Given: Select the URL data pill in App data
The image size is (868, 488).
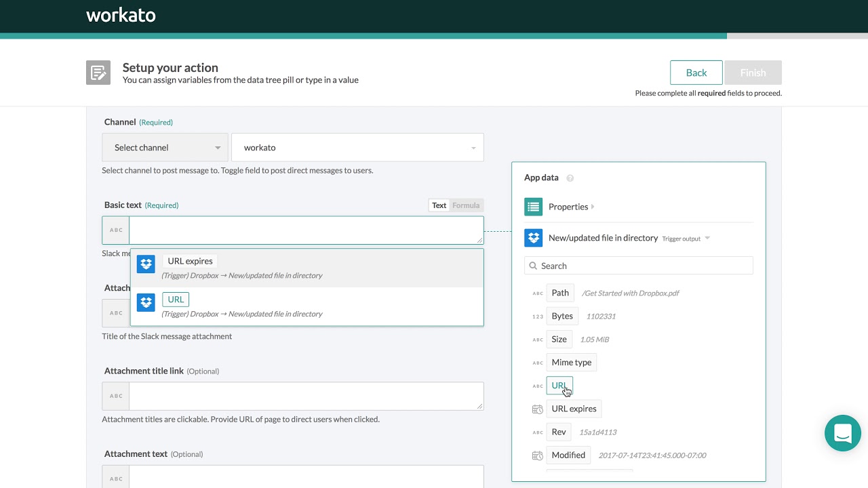Looking at the screenshot, I should click(x=559, y=385).
